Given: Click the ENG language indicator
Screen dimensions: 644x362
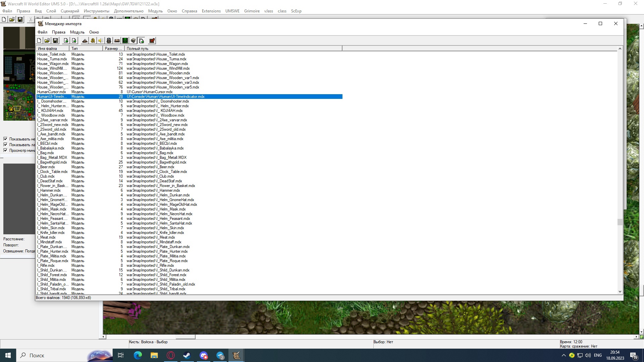Looking at the screenshot, I should [x=598, y=355].
